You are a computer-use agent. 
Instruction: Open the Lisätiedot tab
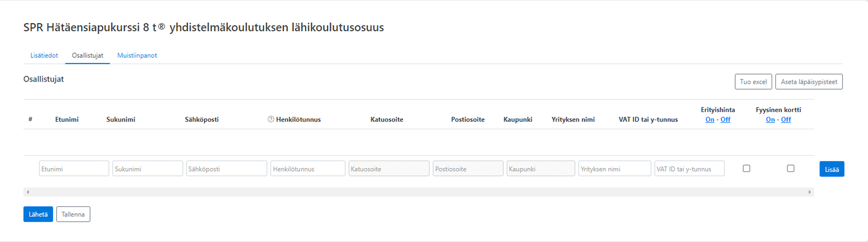click(x=44, y=55)
